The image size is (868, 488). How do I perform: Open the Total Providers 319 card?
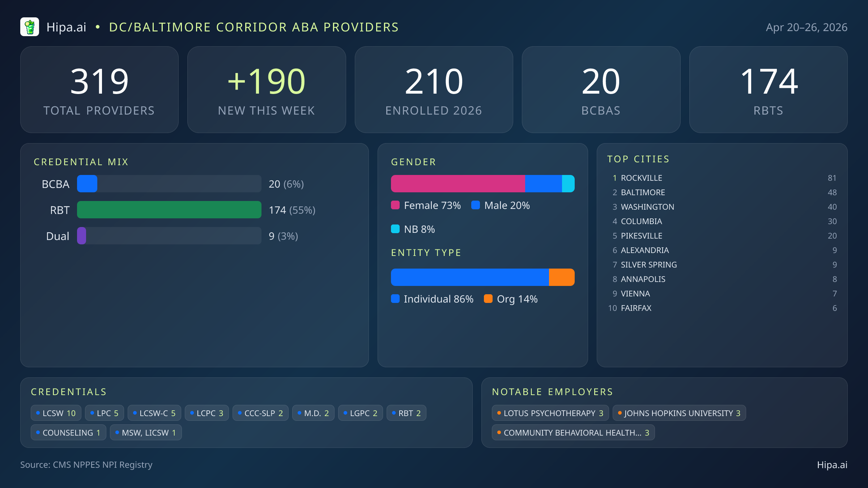99,90
